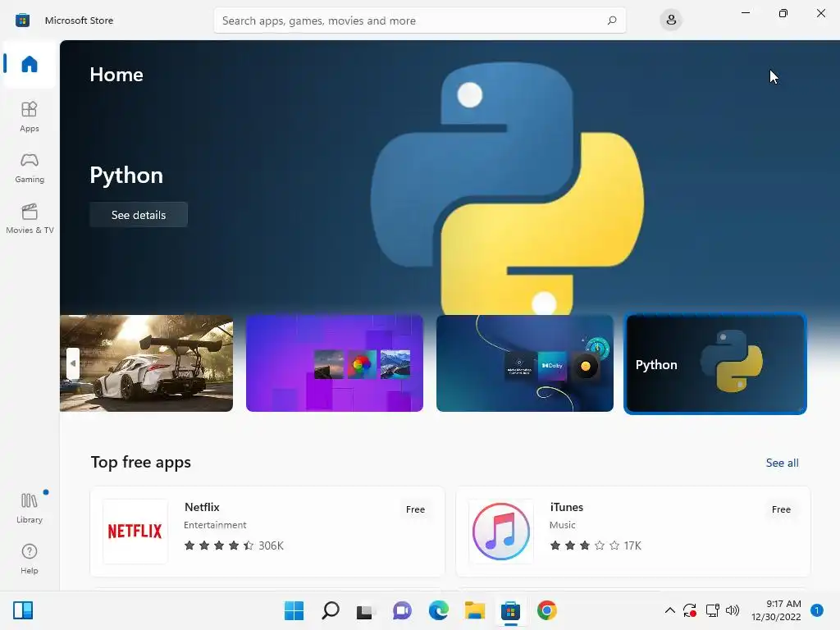This screenshot has width=840, height=630.
Task: Select the Python carousel thumbnail
Action: [715, 363]
